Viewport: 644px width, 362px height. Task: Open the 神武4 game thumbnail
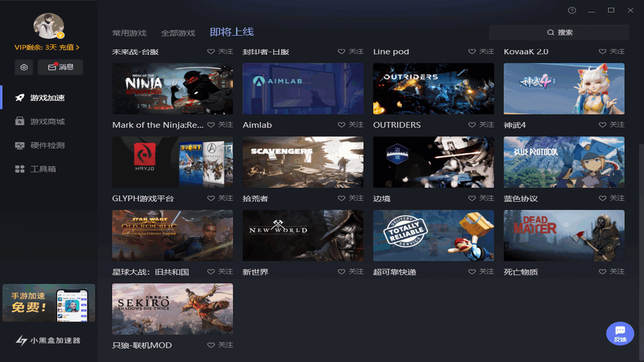click(564, 88)
